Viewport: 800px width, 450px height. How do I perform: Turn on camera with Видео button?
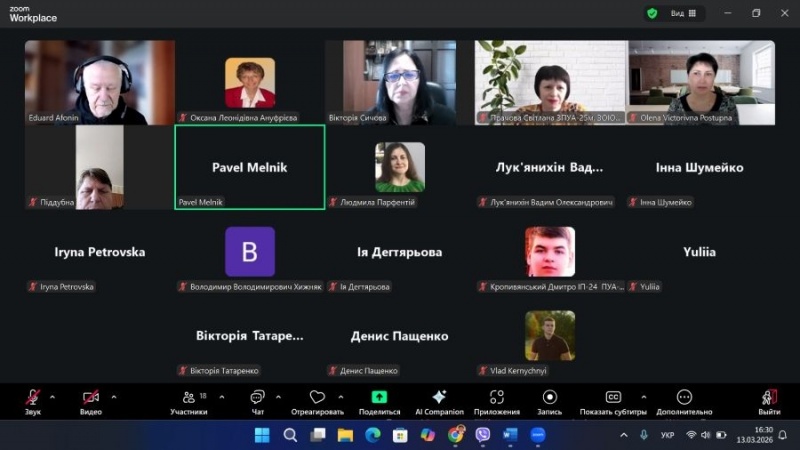[90, 398]
